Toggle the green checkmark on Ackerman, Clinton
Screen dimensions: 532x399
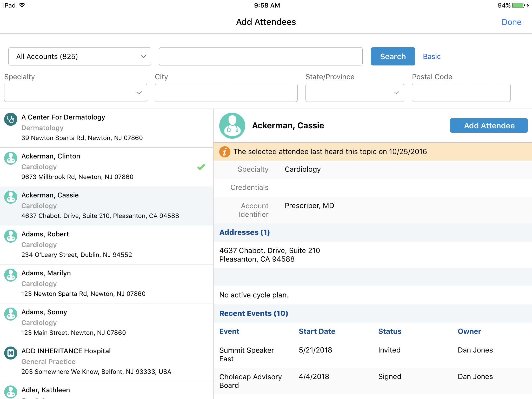201,167
